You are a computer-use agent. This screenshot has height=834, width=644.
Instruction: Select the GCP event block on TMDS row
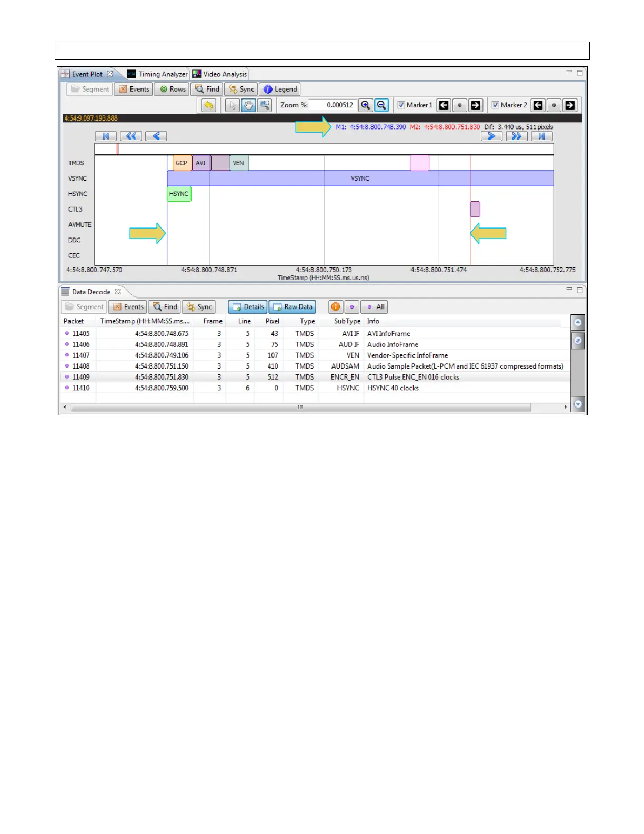[182, 163]
